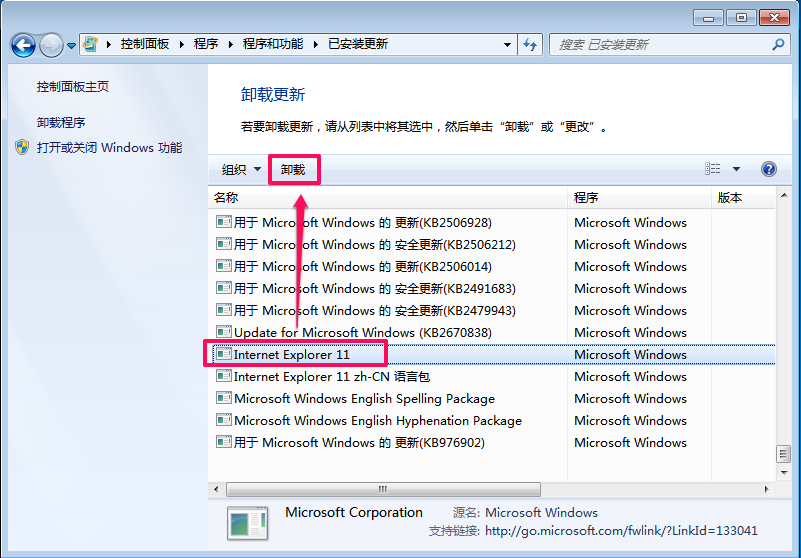Open 打开或关闭 Windows 功能 link
The width and height of the screenshot is (801, 558).
pos(109,148)
